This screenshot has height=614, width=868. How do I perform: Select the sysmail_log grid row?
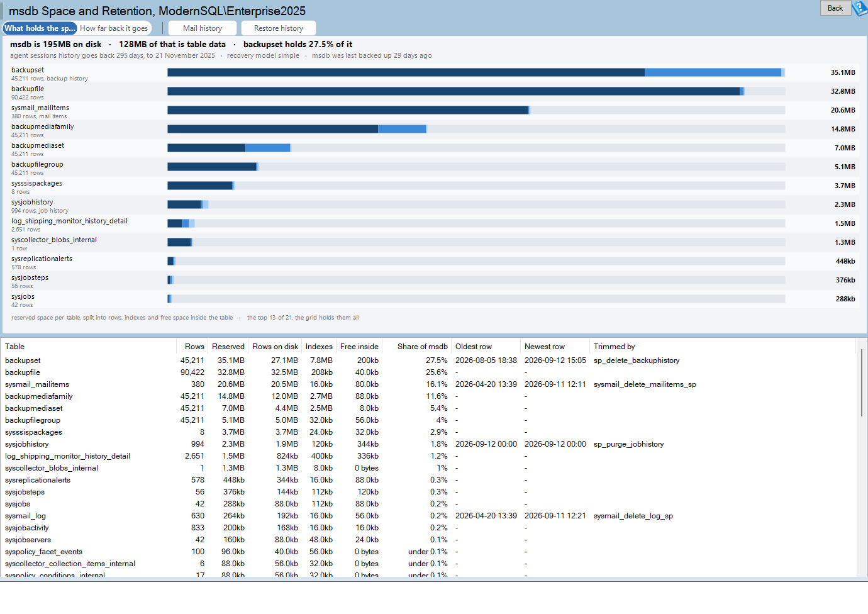tap(429, 516)
